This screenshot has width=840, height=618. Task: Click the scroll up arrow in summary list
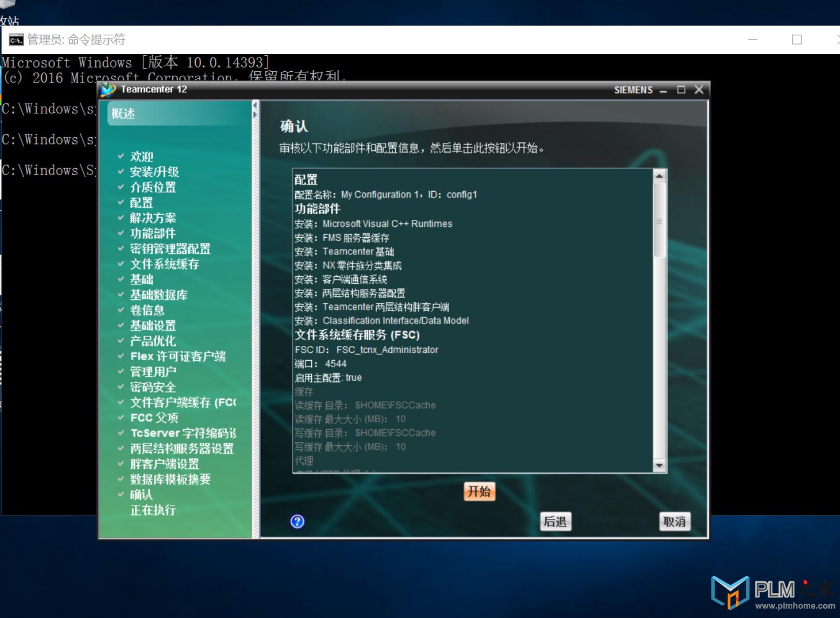click(x=659, y=176)
